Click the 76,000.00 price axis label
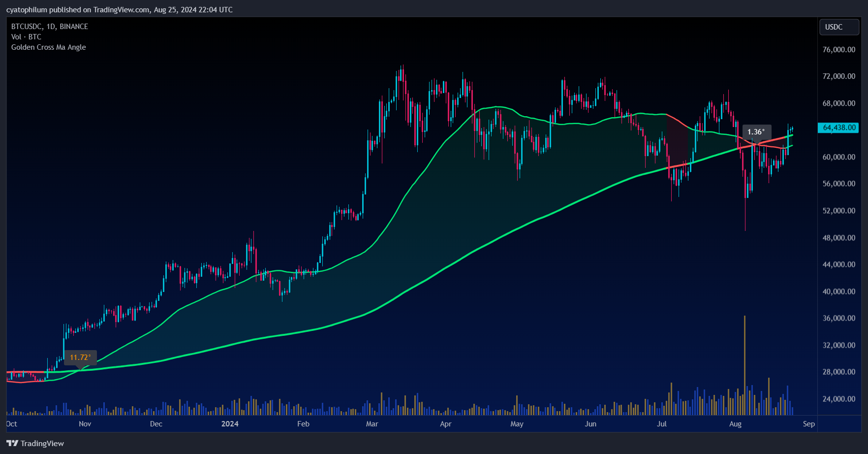 [839, 50]
